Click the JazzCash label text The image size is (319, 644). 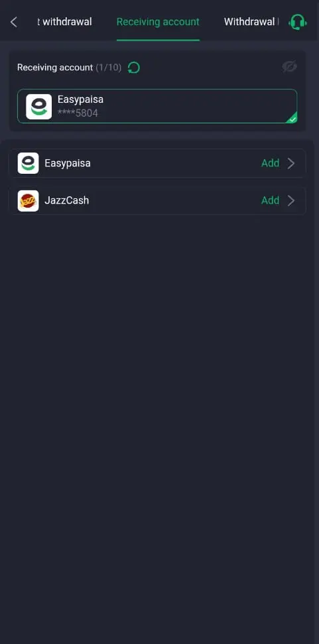coord(66,200)
